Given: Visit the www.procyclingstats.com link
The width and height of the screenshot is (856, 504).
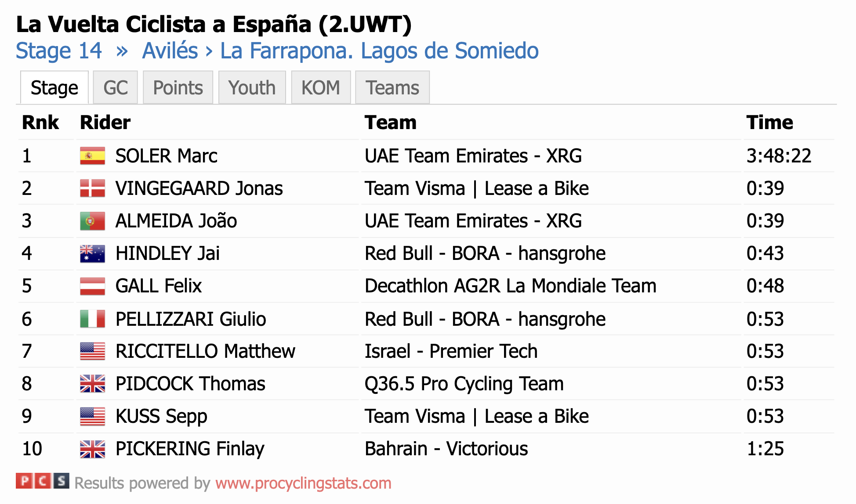Looking at the screenshot, I should pyautogui.click(x=303, y=483).
